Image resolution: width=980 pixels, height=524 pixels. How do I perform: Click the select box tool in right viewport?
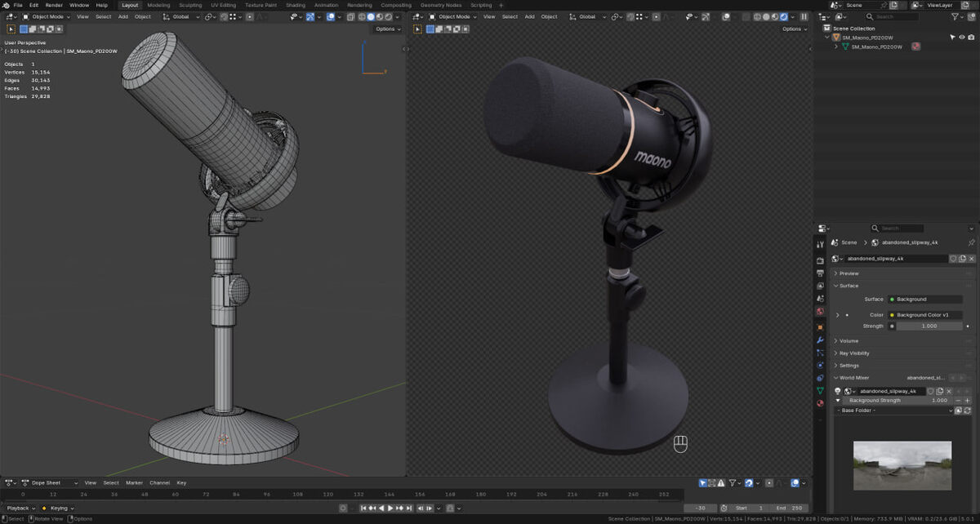(x=418, y=29)
